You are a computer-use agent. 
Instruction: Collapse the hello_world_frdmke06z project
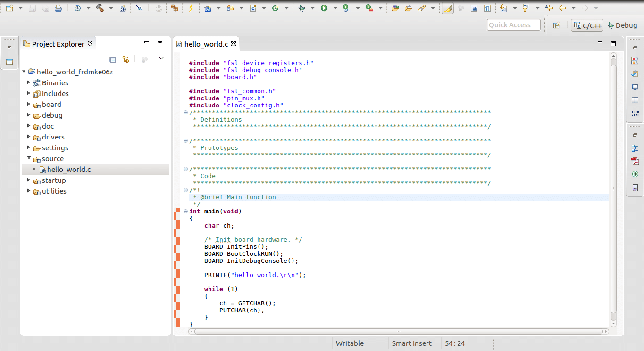(x=24, y=72)
